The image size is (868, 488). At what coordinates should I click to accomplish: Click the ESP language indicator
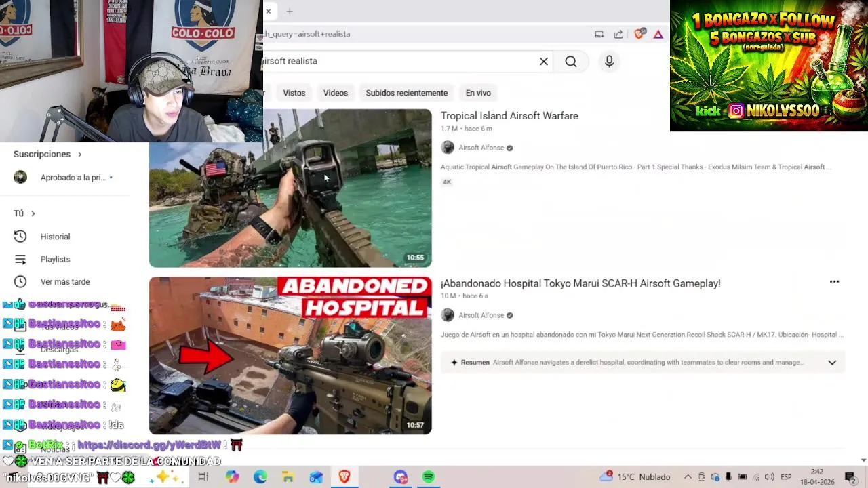pyautogui.click(x=786, y=477)
